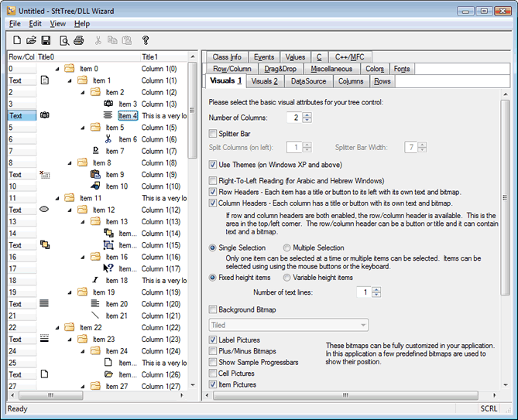
Task: Click the Save diskette toolbar icon
Action: coord(46,40)
